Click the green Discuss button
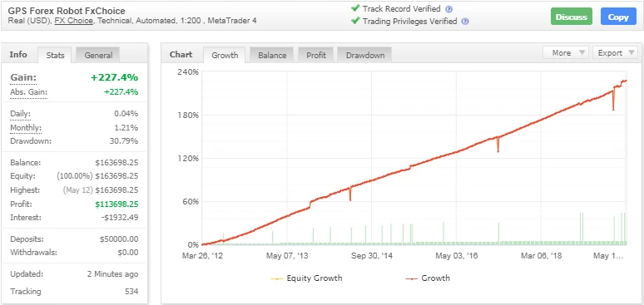 point(572,17)
